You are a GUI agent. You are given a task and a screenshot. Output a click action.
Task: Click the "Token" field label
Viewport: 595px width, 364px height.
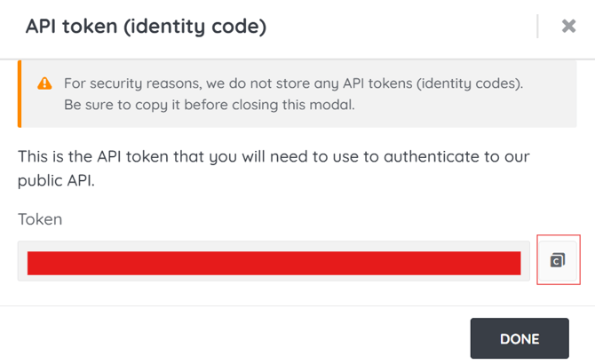[x=40, y=219]
